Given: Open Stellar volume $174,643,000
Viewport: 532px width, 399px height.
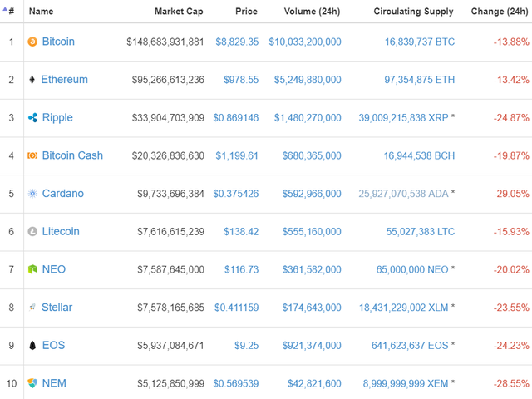Looking at the screenshot, I should point(312,308).
